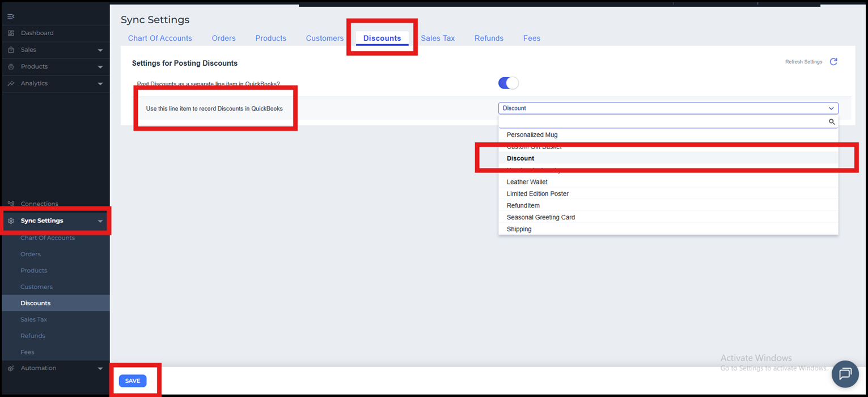Click the Refresh Settings link text
Image resolution: width=868 pixels, height=397 pixels.
point(803,62)
